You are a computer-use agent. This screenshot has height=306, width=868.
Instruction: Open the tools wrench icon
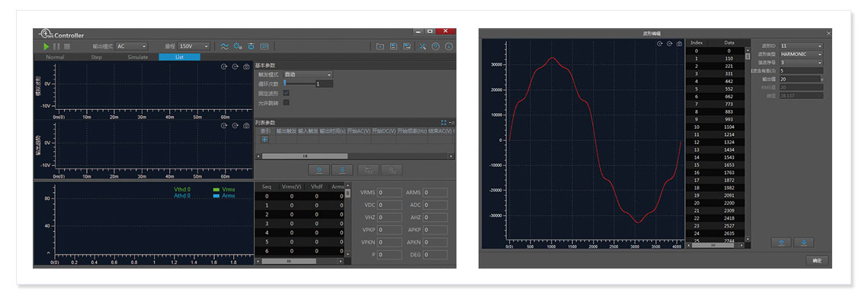pos(422,47)
